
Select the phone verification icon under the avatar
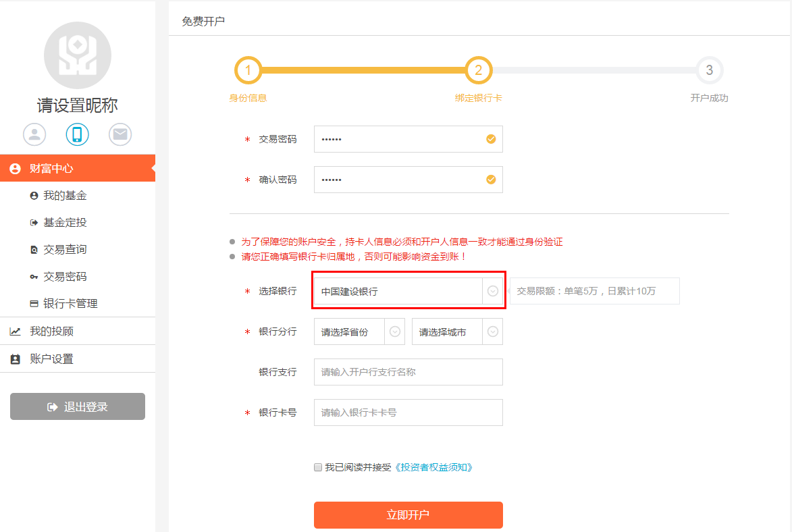tap(77, 134)
